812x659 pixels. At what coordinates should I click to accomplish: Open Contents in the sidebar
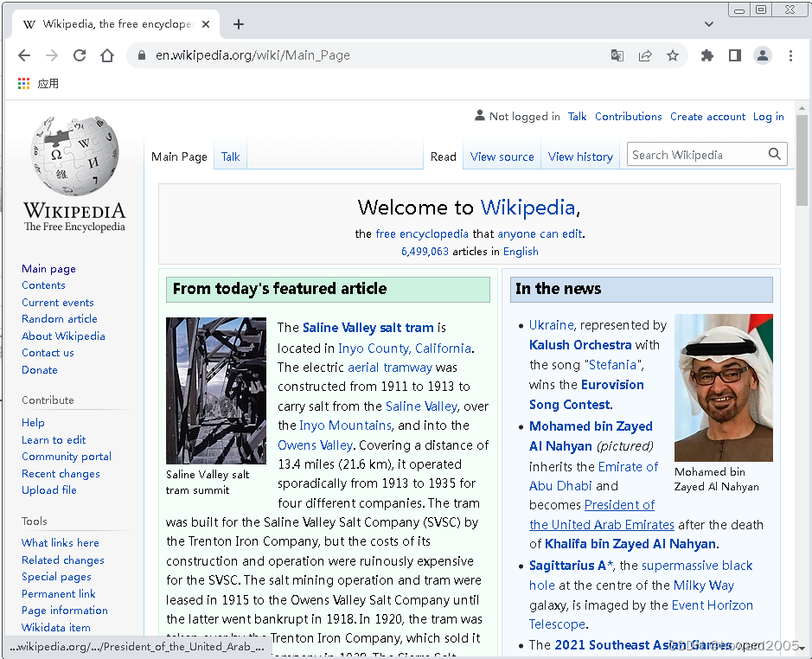point(43,285)
